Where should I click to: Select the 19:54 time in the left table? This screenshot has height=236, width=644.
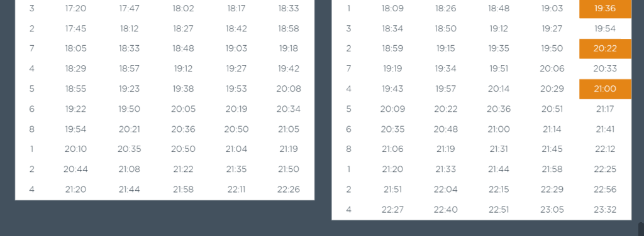click(x=75, y=129)
